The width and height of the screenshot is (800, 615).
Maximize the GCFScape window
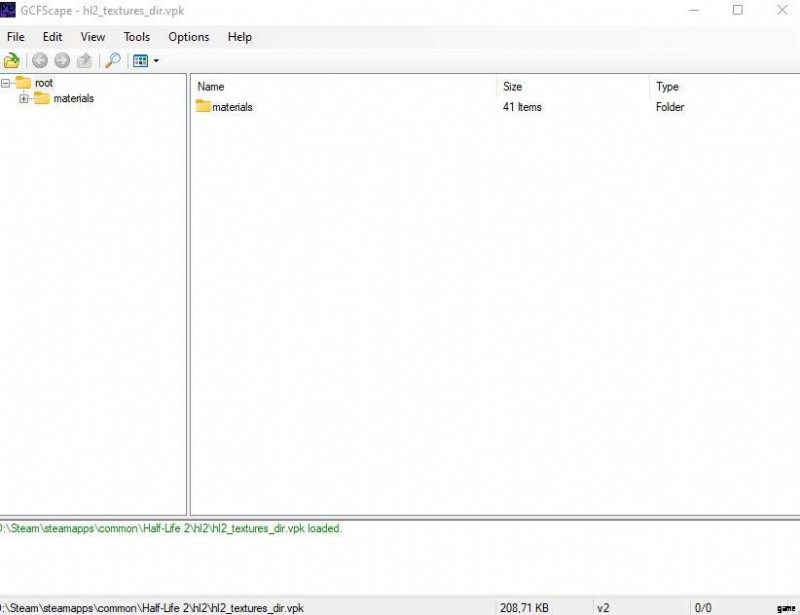click(x=738, y=10)
